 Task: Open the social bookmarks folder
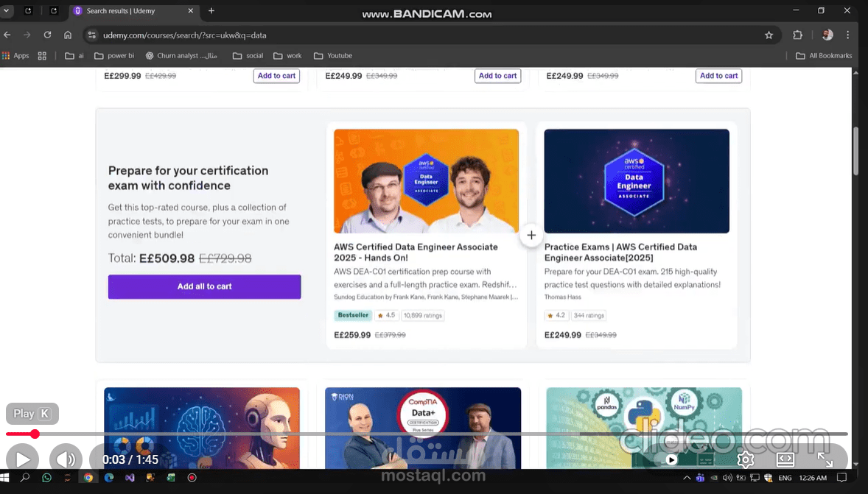click(x=248, y=55)
